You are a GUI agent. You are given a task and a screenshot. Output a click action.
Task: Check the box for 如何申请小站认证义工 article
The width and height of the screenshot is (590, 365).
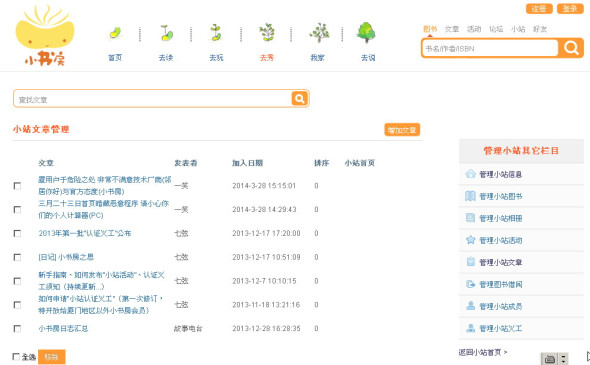coord(17,305)
